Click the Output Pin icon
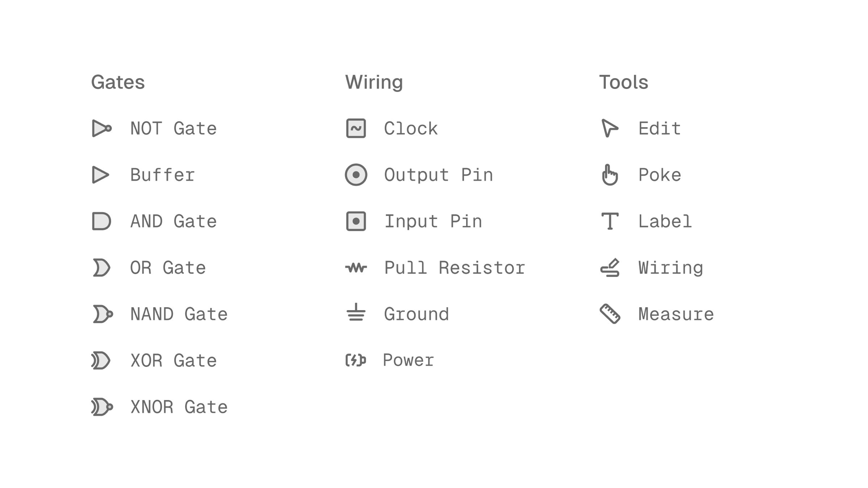The width and height of the screenshot is (868, 488). tap(356, 175)
